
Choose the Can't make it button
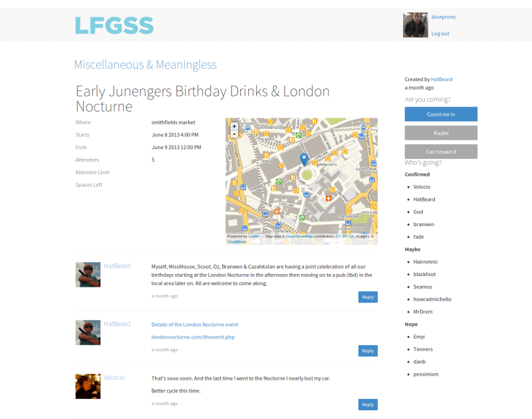[441, 152]
